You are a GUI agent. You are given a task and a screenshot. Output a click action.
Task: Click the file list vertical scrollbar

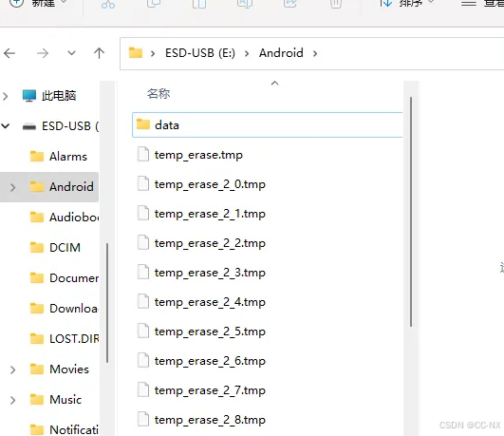tap(411, 212)
